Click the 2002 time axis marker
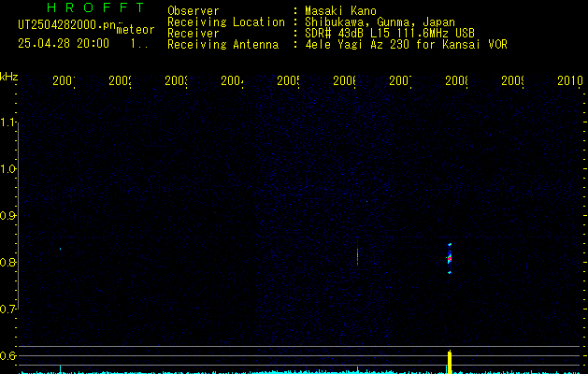 pyautogui.click(x=120, y=80)
